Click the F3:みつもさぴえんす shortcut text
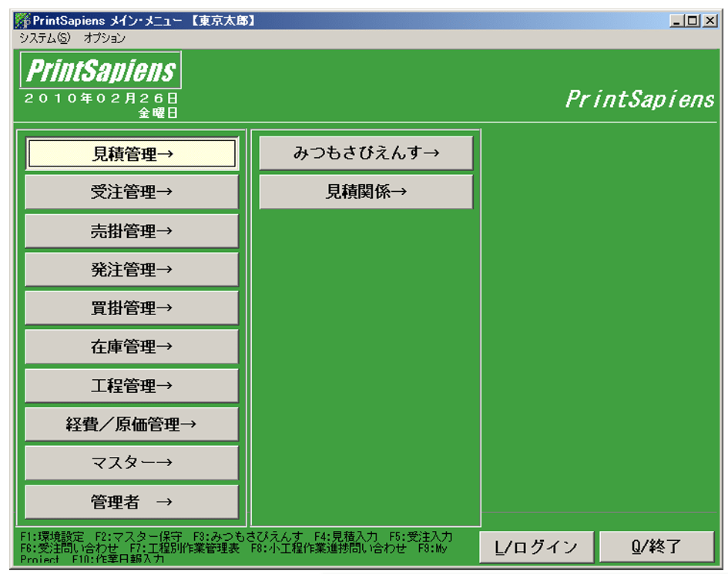Screen dimensions: 728x574 click(x=248, y=537)
